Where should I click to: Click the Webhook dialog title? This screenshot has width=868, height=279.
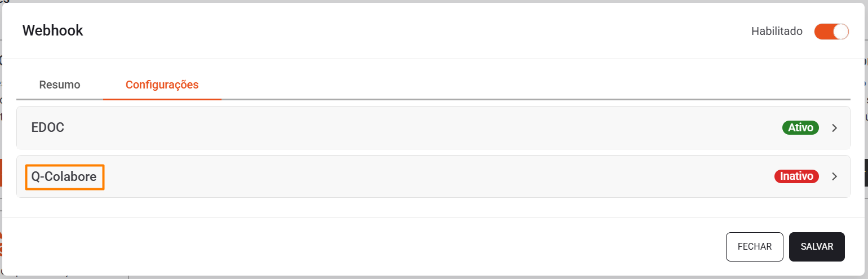(52, 30)
